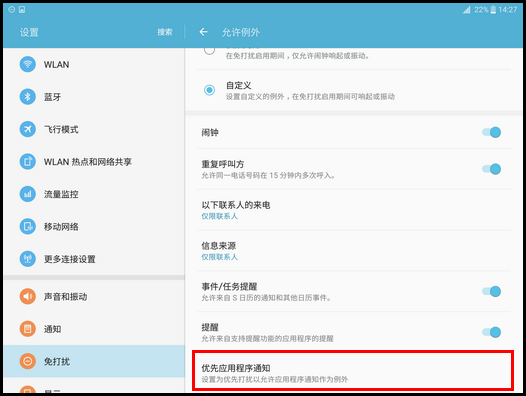Tap the battery icon in status bar
This screenshot has width=526, height=396.
(493, 10)
